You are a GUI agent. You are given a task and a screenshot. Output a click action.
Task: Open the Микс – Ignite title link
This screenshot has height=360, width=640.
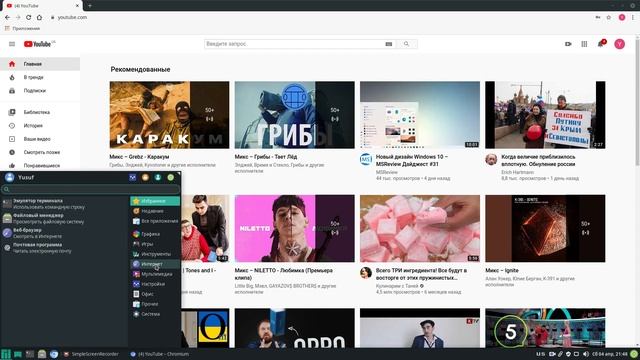[502, 271]
